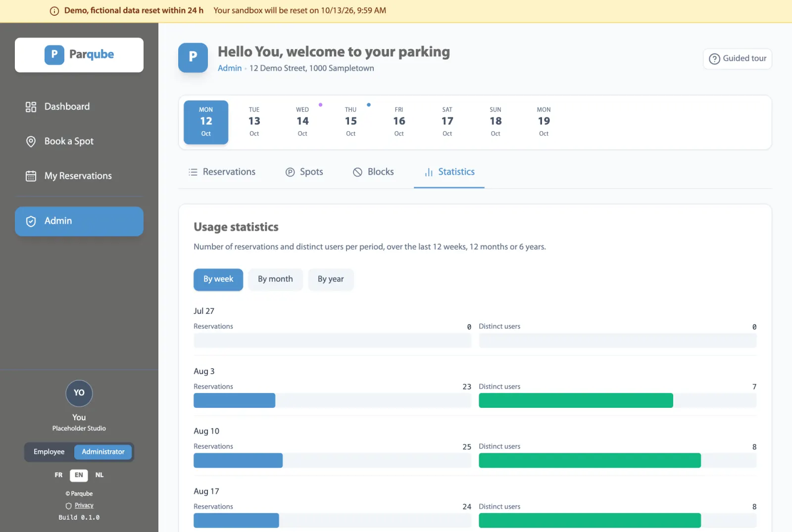Open the Dashboard grid icon

tap(31, 107)
